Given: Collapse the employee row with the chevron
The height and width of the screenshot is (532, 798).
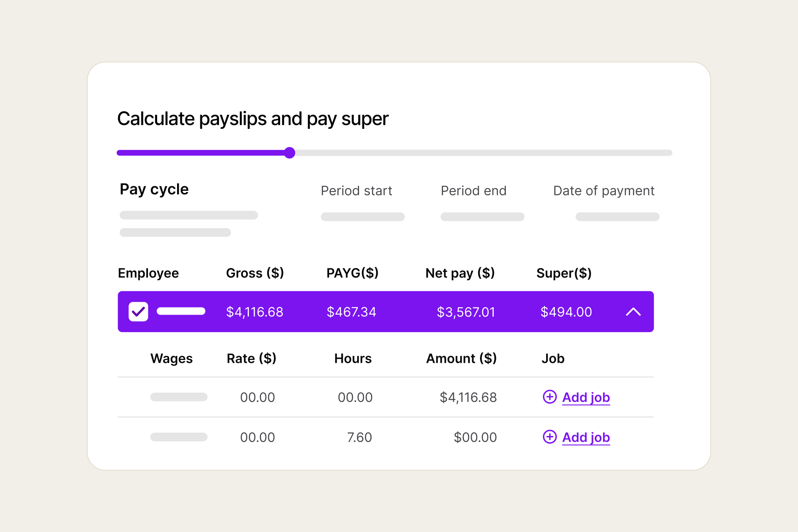Looking at the screenshot, I should (x=633, y=312).
